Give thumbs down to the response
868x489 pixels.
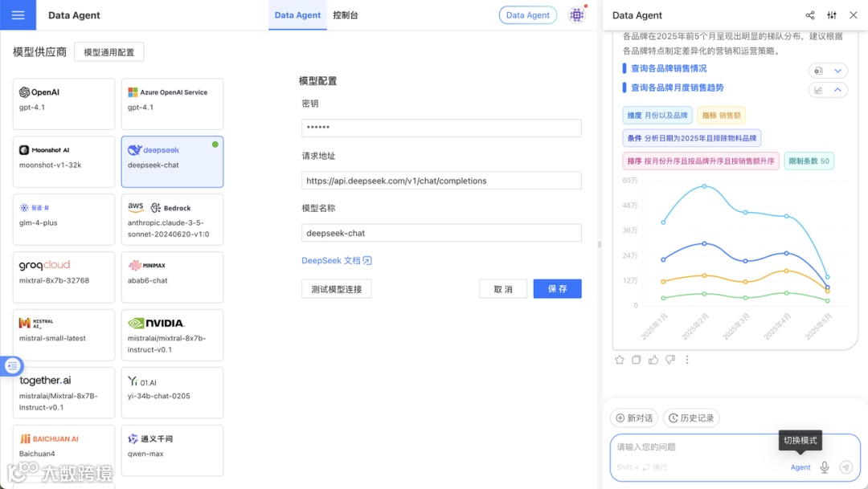coord(670,360)
